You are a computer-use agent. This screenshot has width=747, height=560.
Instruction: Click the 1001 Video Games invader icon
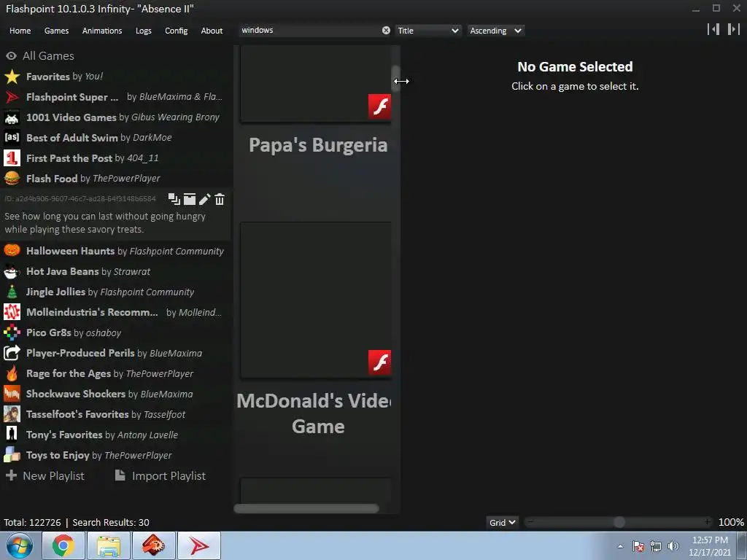(x=12, y=117)
